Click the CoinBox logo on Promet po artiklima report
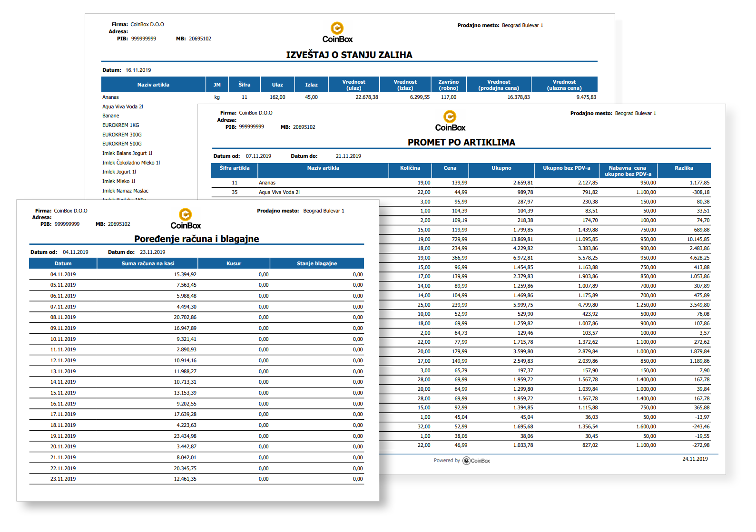The width and height of the screenshot is (756, 532). coord(450,121)
